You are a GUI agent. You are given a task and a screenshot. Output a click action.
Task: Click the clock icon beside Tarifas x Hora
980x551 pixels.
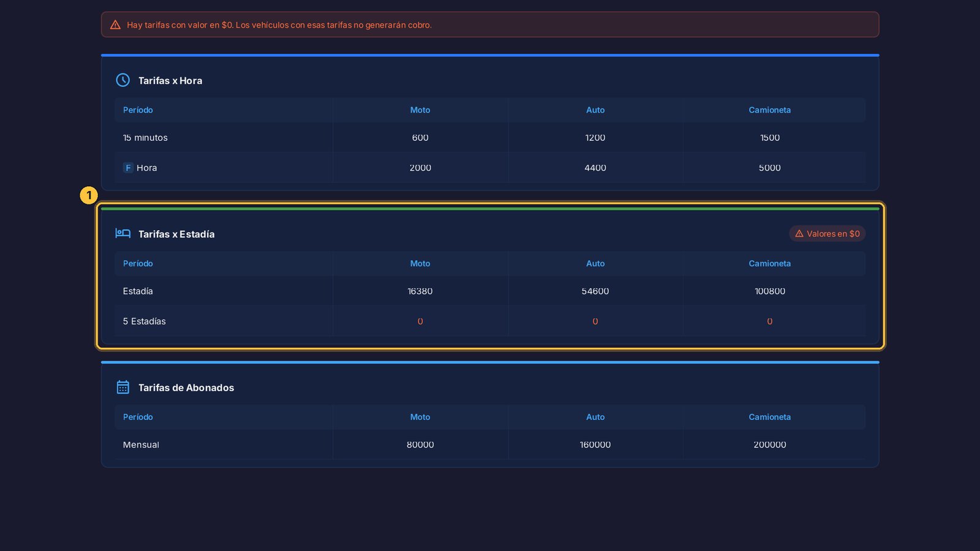(x=123, y=80)
